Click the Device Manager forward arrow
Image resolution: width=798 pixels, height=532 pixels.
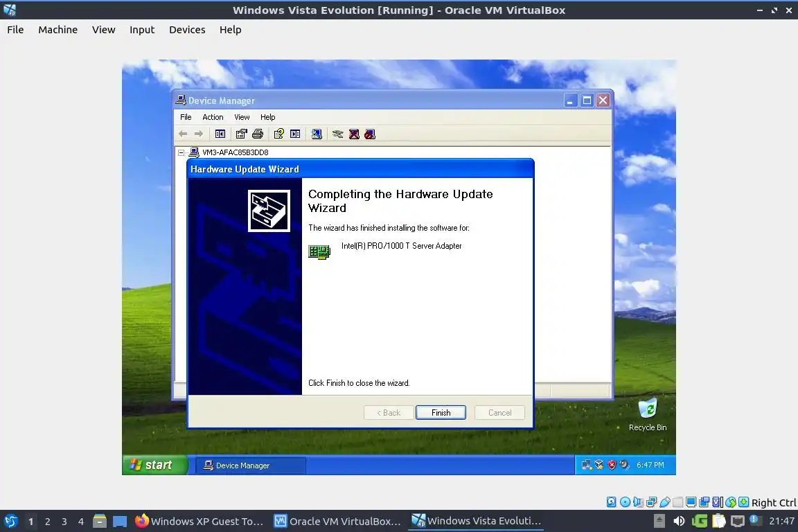[199, 134]
